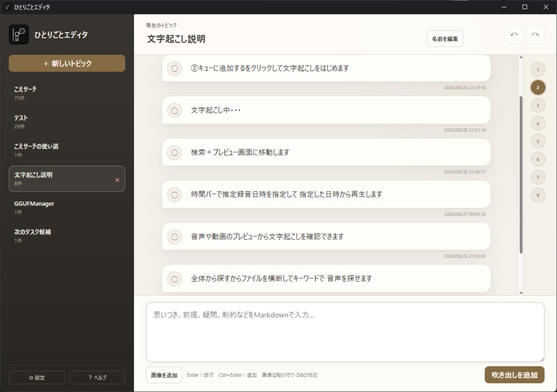This screenshot has width=557, height=392.
Task: Select the 文字起こし説明 topic in sidebar
Action: [x=67, y=178]
